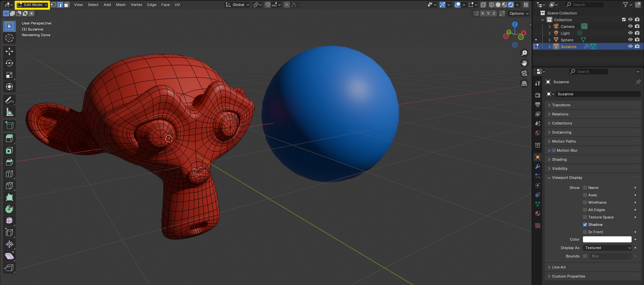This screenshot has width=644, height=285.
Task: Select the Measure tool
Action: [x=9, y=112]
